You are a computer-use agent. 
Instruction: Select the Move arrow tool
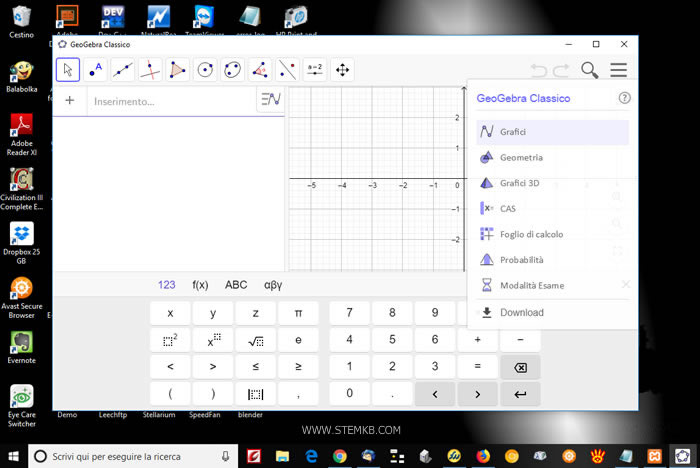[x=68, y=70]
